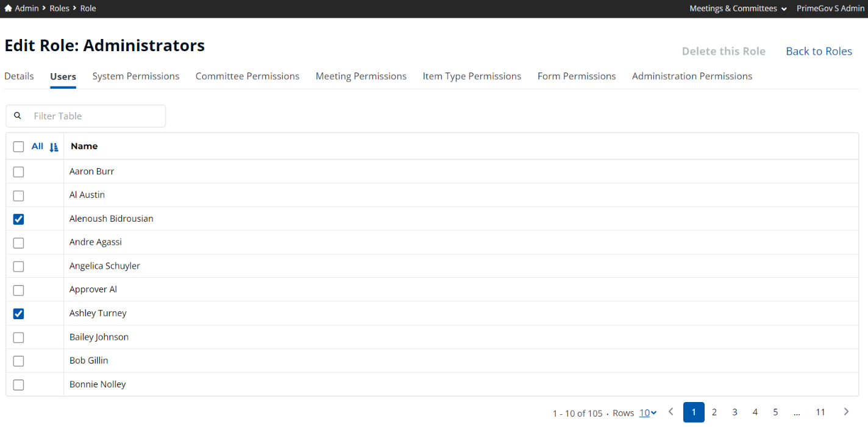Select page 1 in pagination
868x427 pixels.
(694, 412)
